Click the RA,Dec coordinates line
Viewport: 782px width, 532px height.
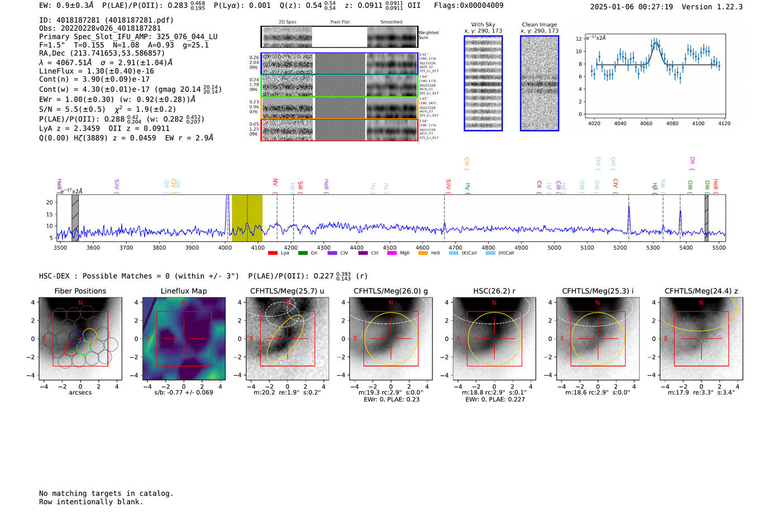[x=102, y=54]
